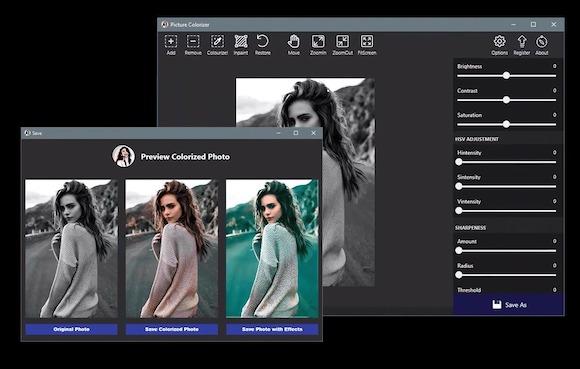The width and height of the screenshot is (580, 369).
Task: Click the SHARPENESS section label
Action: [471, 228]
